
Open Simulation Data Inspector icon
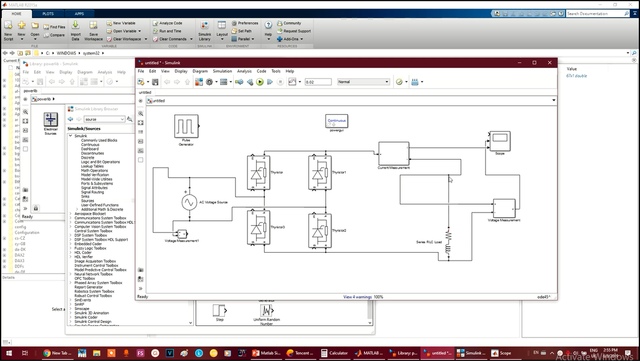(292, 82)
